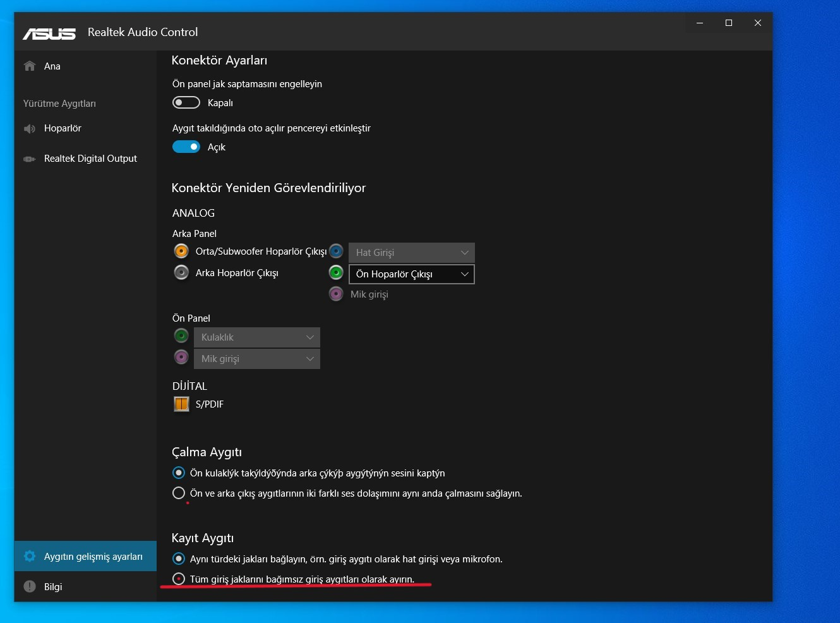This screenshot has width=840, height=623.
Task: Click the Ön Panel label
Action: tap(191, 318)
